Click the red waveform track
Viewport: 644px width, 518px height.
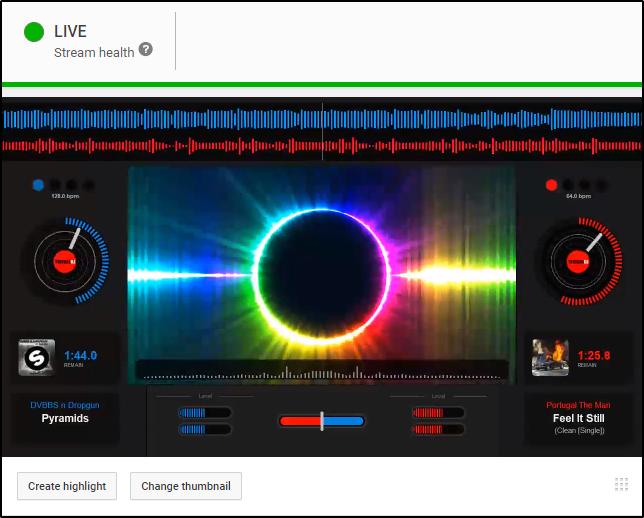(322, 146)
